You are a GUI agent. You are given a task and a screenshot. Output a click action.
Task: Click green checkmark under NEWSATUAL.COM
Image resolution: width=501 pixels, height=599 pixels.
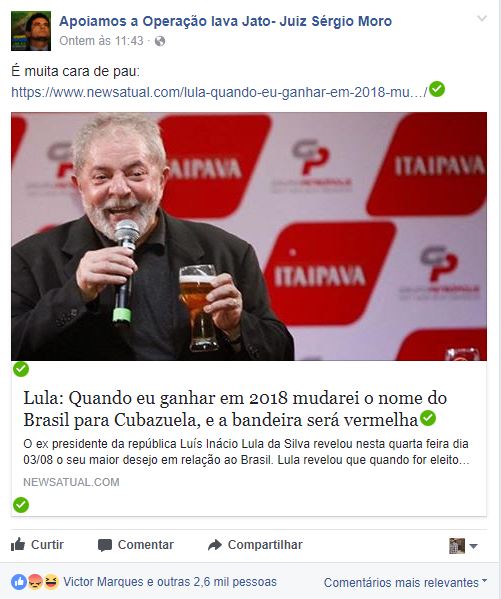tap(21, 505)
